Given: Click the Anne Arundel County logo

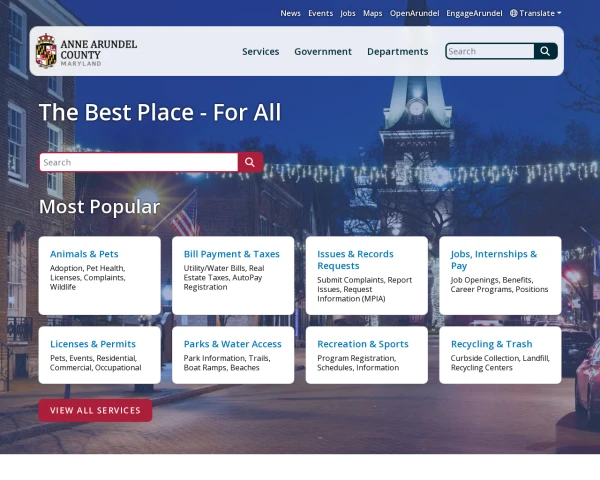Looking at the screenshot, I should (86, 51).
